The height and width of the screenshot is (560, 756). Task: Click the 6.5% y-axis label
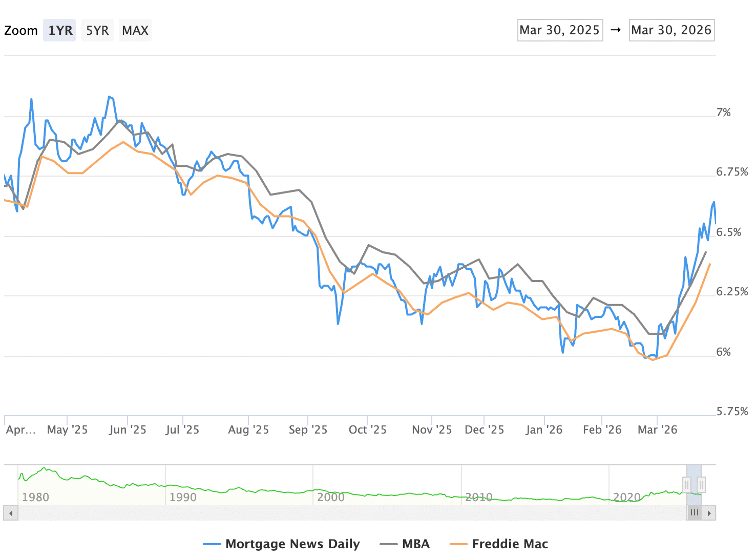(729, 232)
